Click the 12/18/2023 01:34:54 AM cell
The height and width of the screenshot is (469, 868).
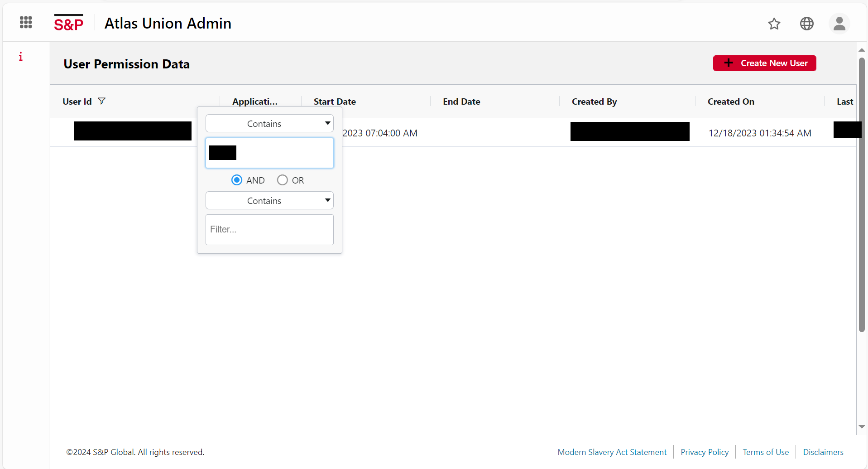[x=760, y=133]
